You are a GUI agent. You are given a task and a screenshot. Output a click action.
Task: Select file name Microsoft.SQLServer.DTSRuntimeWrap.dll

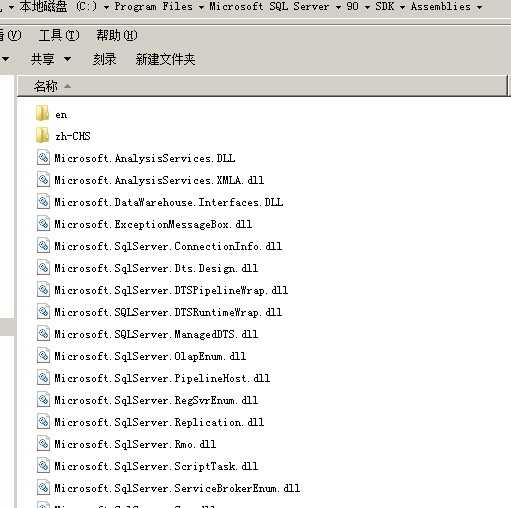point(168,312)
